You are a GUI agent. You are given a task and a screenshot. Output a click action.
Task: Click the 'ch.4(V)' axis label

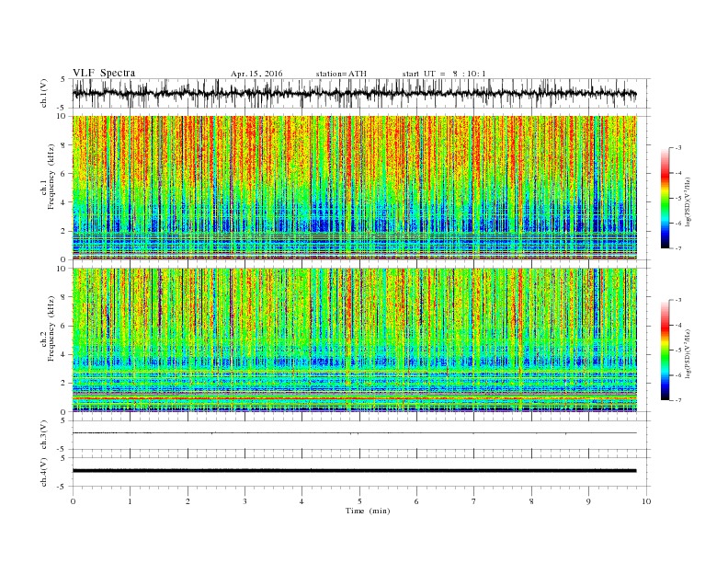pyautogui.click(x=44, y=472)
